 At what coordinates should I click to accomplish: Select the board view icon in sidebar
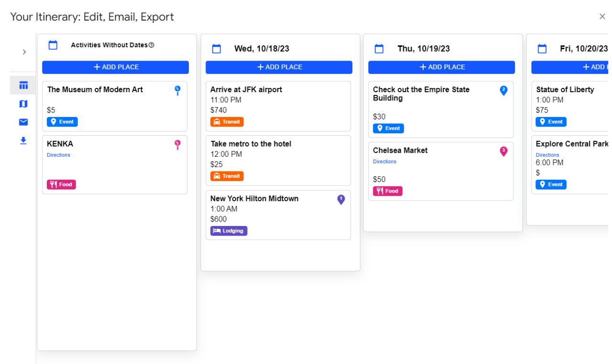(23, 85)
